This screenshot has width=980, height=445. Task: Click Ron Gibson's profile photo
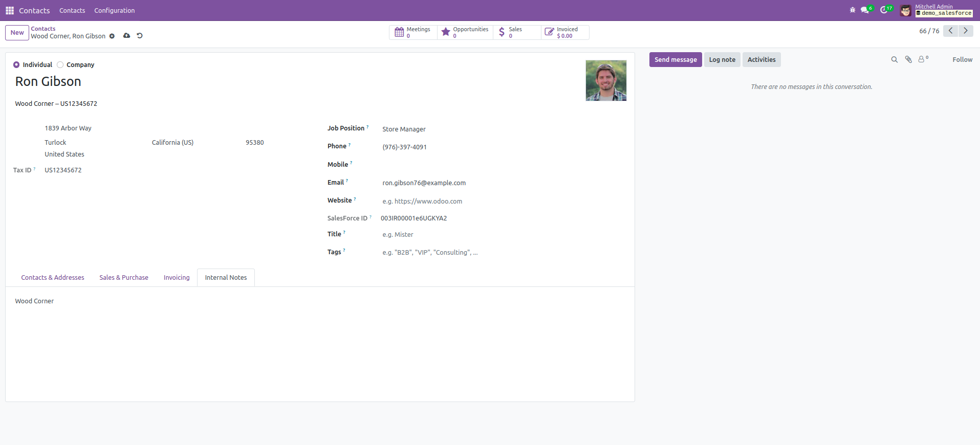coord(606,80)
